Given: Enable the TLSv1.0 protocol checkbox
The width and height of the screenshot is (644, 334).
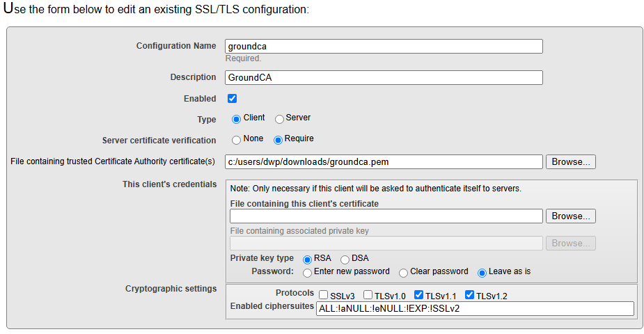Looking at the screenshot, I should point(368,295).
